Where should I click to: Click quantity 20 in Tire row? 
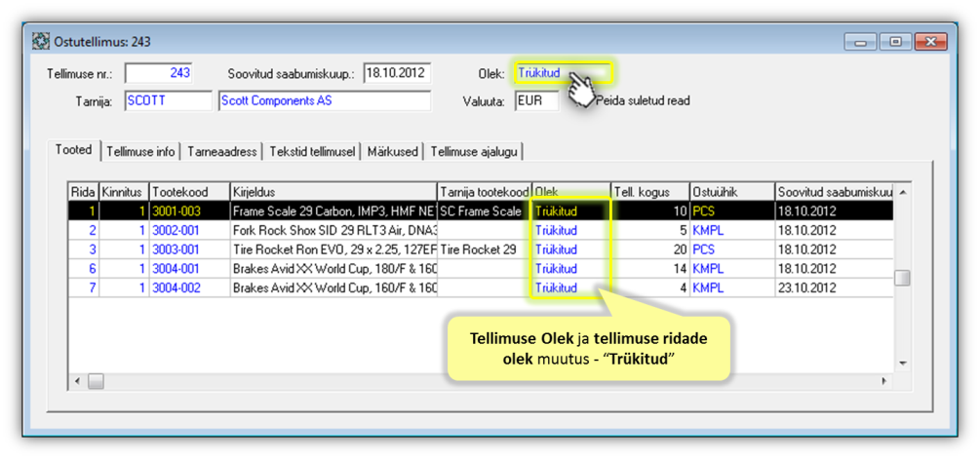pos(650,249)
